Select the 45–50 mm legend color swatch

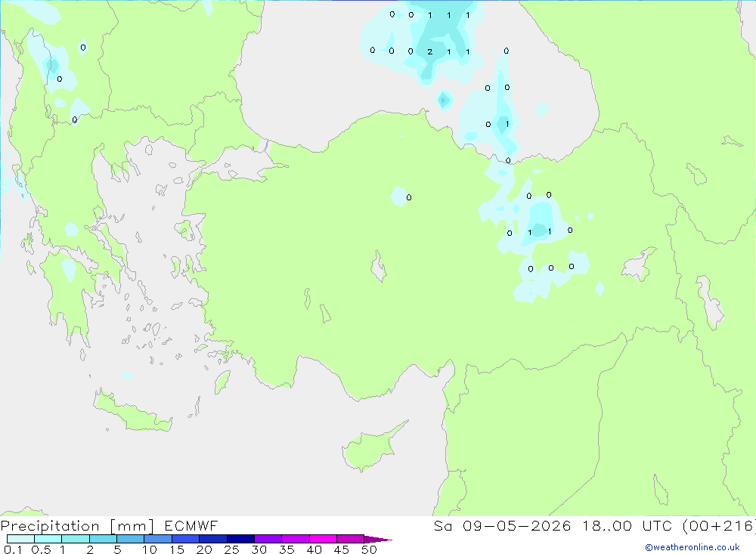[350, 539]
